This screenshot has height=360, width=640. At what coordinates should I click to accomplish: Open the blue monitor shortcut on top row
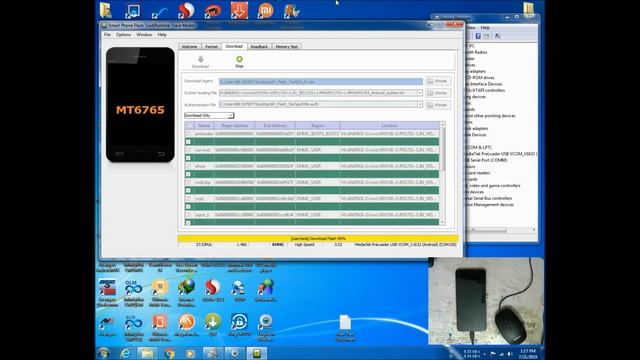(133, 11)
